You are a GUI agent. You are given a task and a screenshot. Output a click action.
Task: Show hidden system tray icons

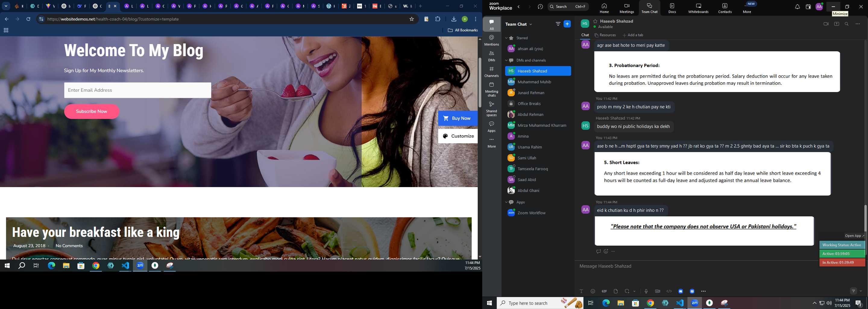(x=814, y=303)
